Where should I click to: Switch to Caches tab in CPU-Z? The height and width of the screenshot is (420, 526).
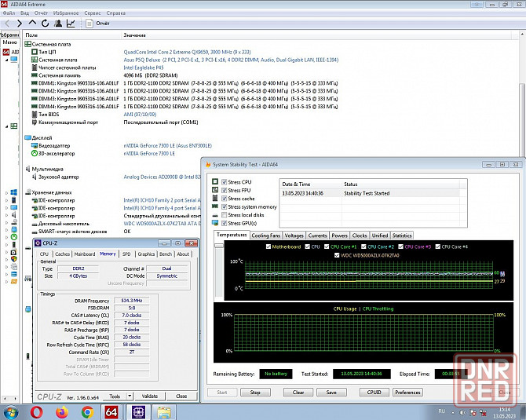pos(62,254)
